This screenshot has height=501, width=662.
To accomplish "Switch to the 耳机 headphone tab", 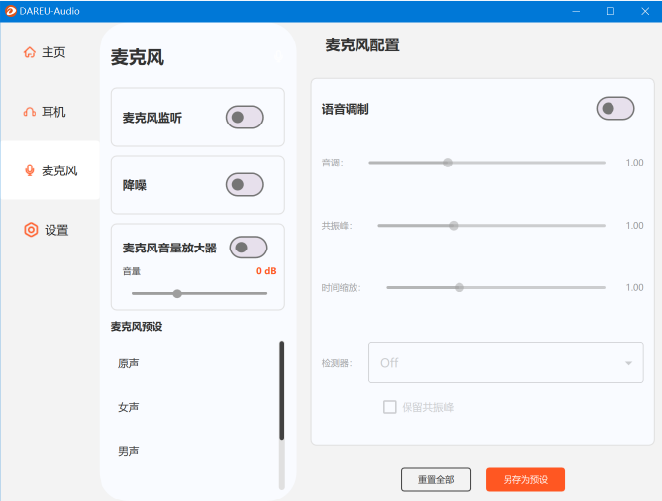I will pos(53,112).
